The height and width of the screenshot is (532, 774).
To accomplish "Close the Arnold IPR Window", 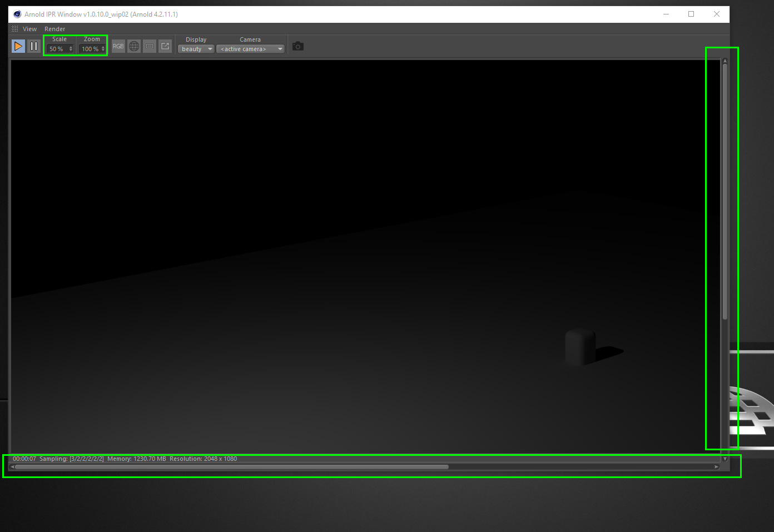I will 717,14.
